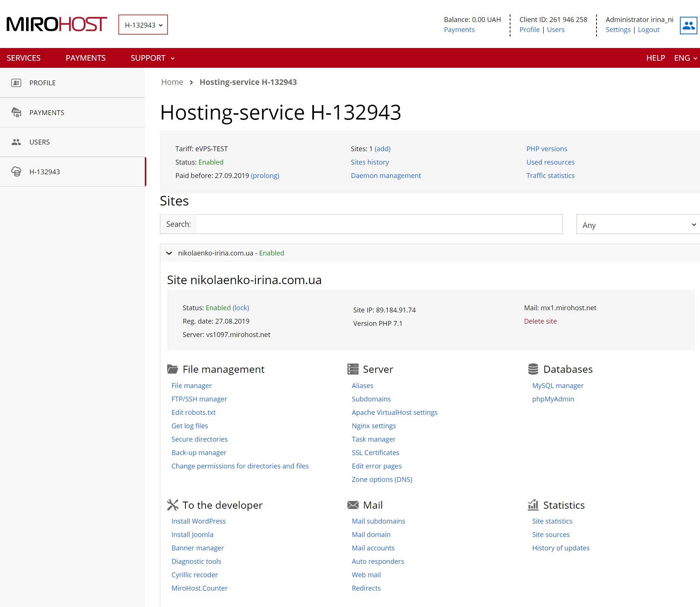
Task: Click the Databases cylinder icon
Action: tap(533, 369)
